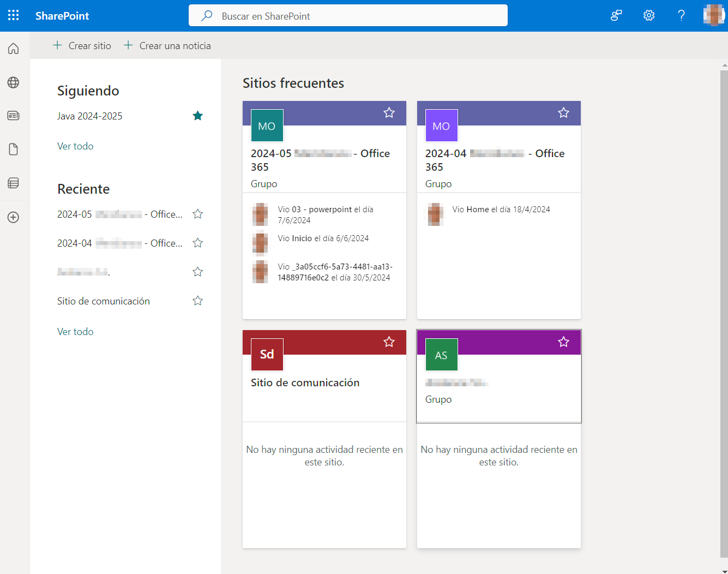
Task: Follow the blurred recent site star
Action: [198, 272]
